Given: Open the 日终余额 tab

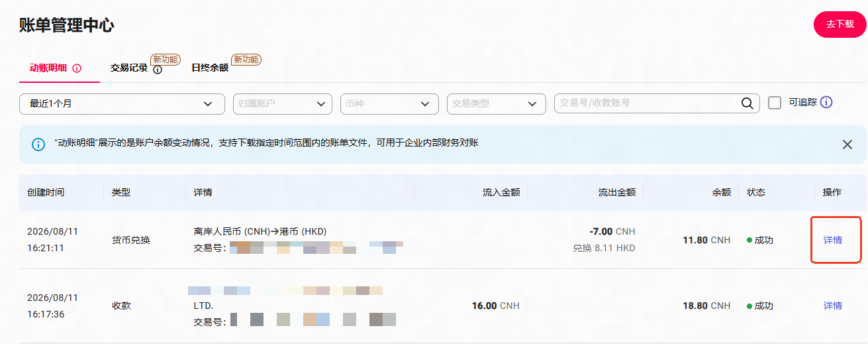Looking at the screenshot, I should (210, 68).
